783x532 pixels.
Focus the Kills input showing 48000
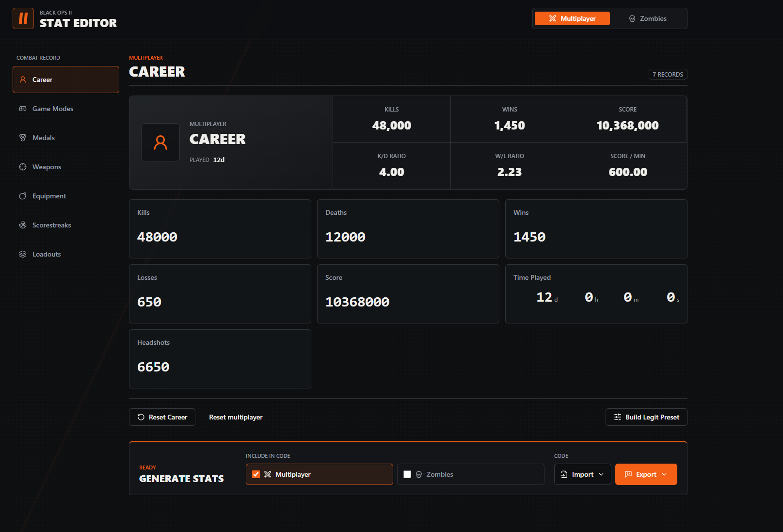pyautogui.click(x=220, y=237)
